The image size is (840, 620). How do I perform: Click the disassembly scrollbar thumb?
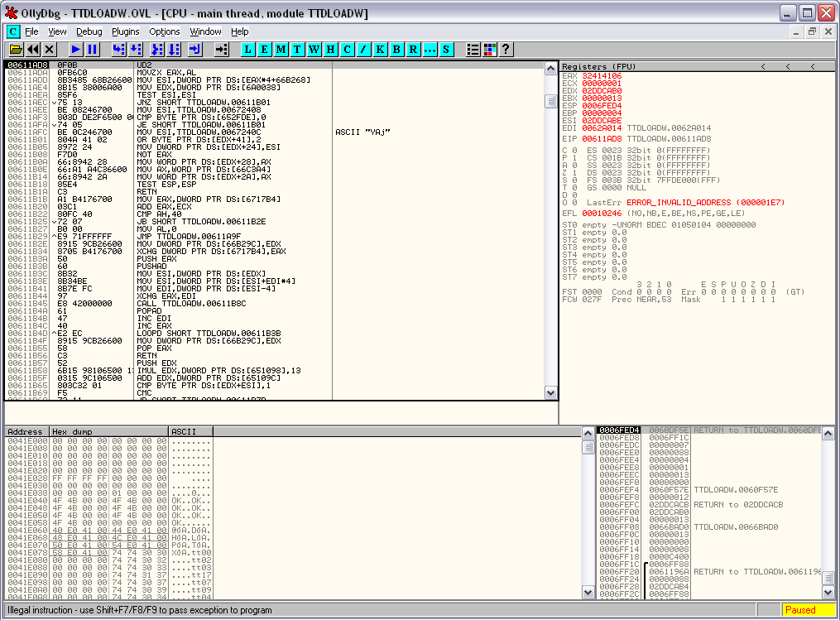pyautogui.click(x=550, y=101)
